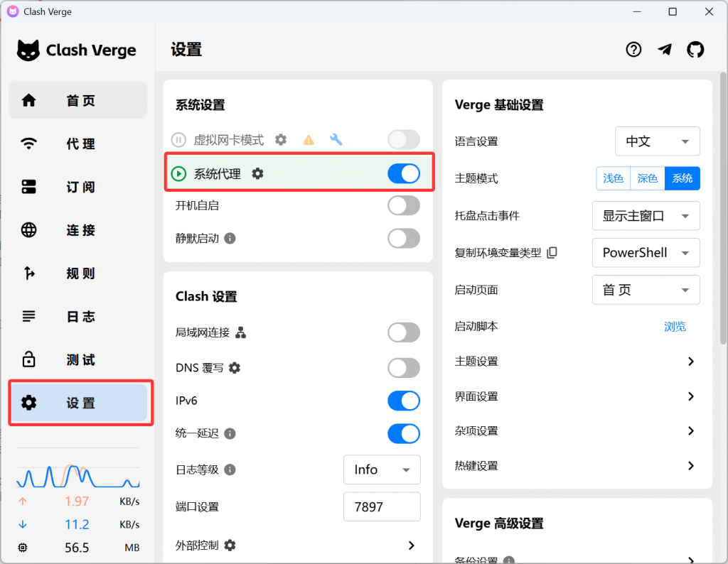Click copy icon beside 复制环境变量类型
Screen dimensions: 728x564
(x=552, y=253)
